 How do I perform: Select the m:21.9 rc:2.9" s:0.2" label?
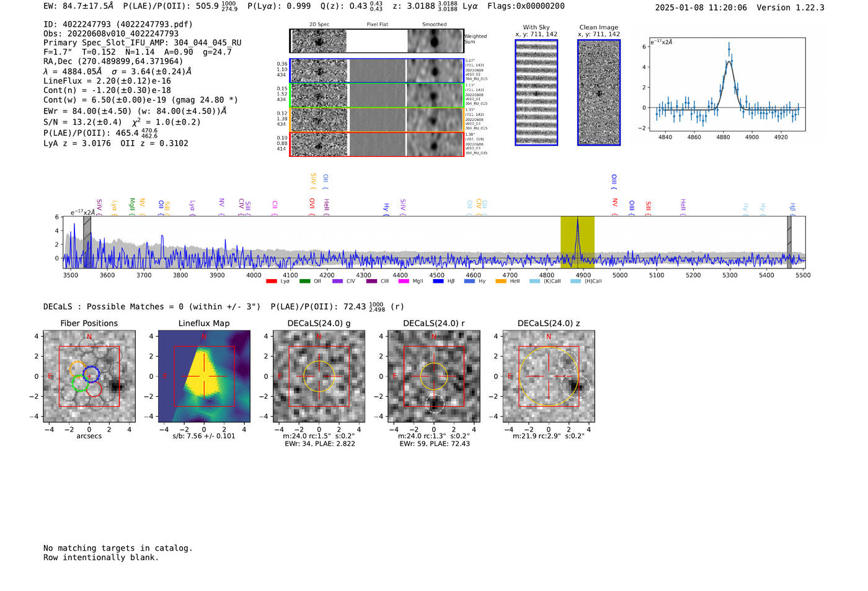549,436
